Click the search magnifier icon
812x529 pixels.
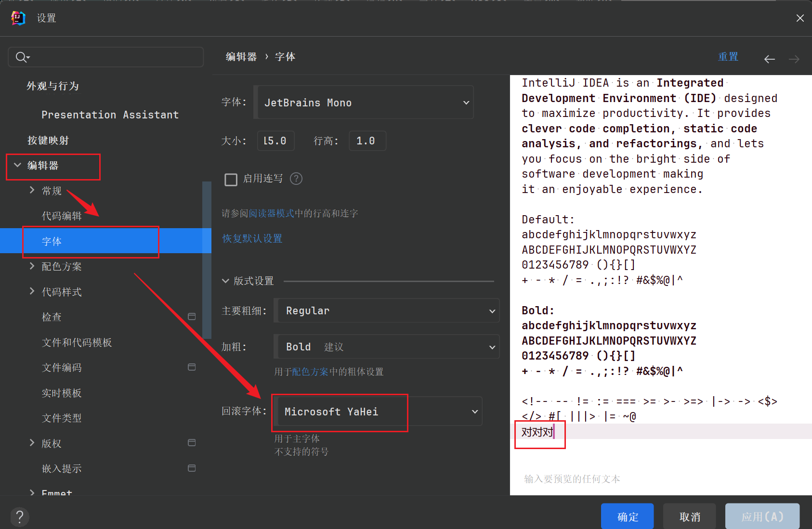tap(22, 57)
